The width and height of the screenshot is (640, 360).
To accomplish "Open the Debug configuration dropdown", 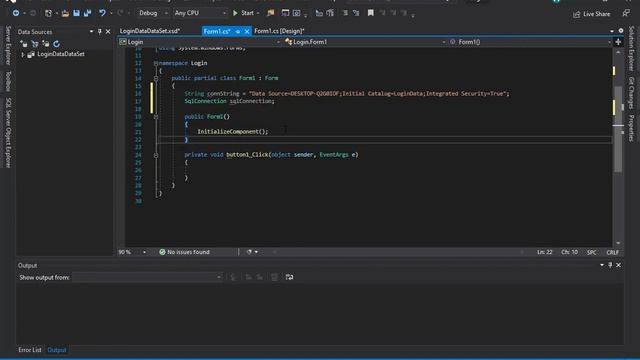I will coord(153,13).
